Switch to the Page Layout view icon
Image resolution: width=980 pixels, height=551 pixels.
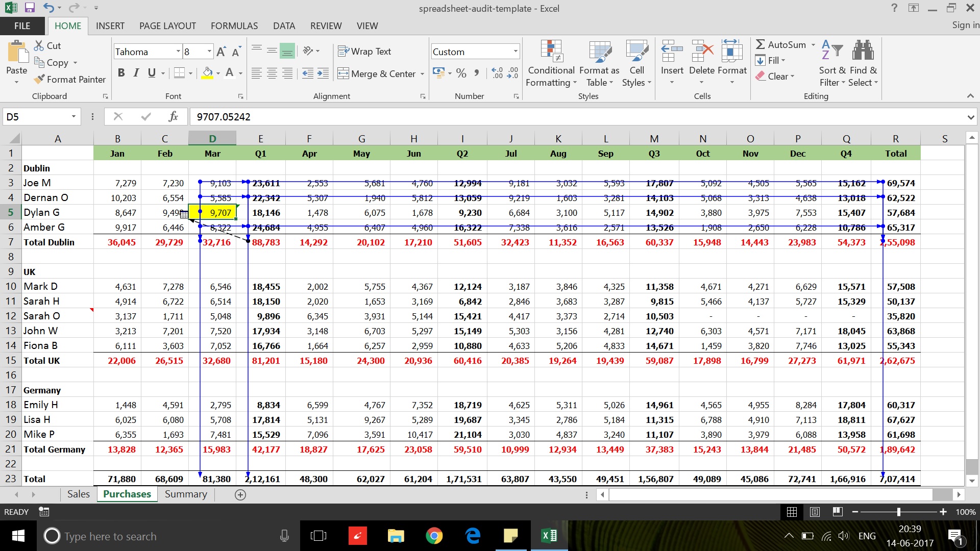click(x=815, y=512)
